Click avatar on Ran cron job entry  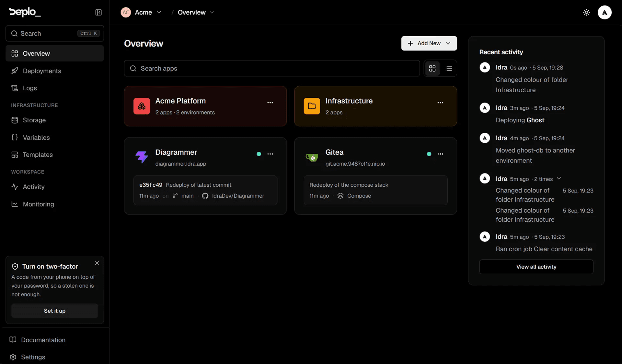485,237
